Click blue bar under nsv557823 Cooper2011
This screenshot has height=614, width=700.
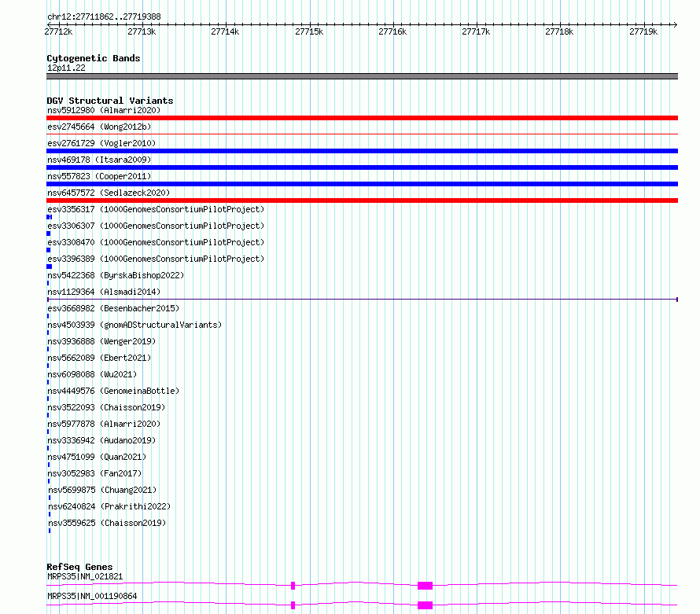click(362, 184)
